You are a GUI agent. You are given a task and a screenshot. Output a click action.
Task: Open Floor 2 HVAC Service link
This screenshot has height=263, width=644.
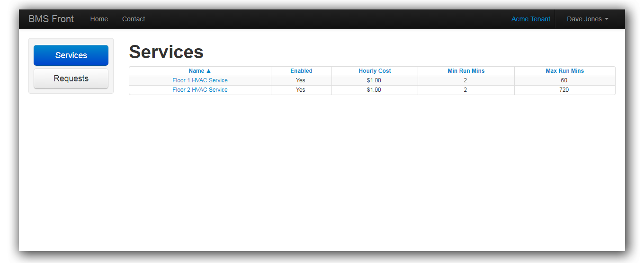[200, 90]
